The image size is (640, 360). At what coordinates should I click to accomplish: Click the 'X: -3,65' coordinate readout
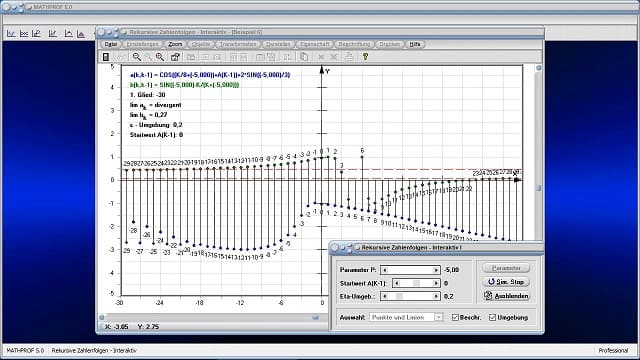(x=117, y=327)
